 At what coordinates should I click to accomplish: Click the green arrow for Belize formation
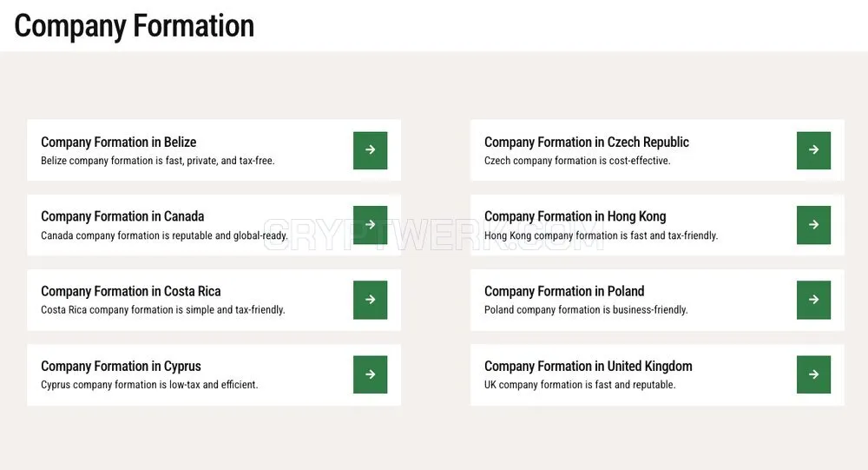[371, 150]
